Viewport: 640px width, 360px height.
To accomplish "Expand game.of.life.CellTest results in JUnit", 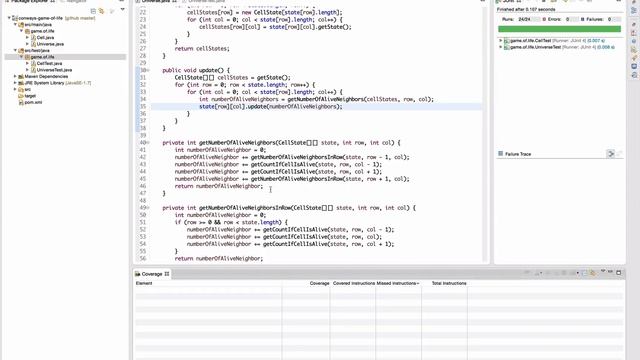I will (500, 41).
